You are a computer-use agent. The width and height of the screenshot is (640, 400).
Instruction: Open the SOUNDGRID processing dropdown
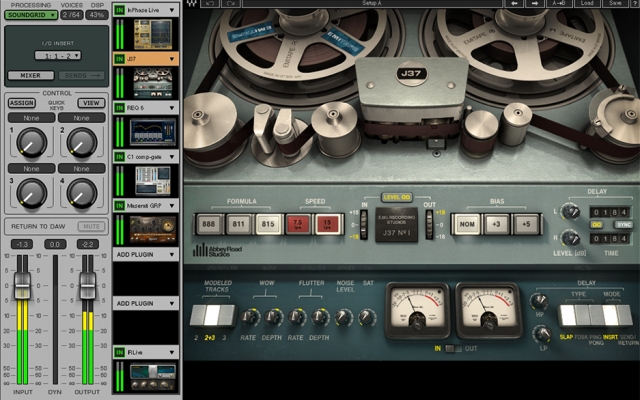[31, 15]
